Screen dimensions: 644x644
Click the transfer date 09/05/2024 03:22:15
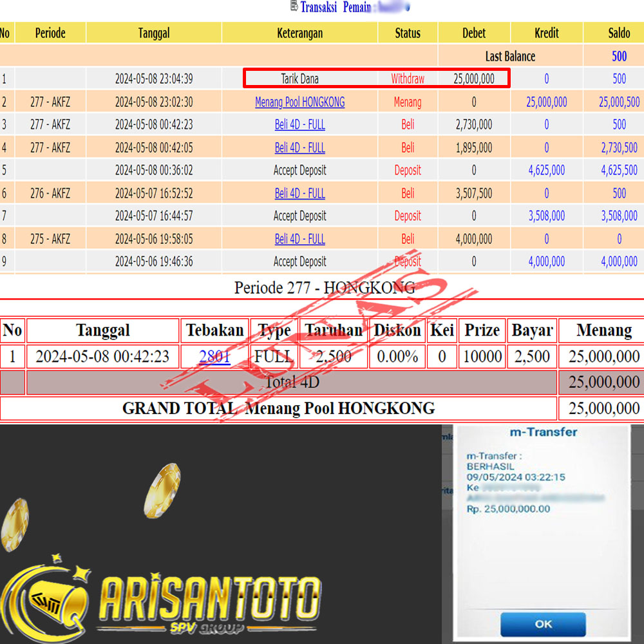(515, 477)
